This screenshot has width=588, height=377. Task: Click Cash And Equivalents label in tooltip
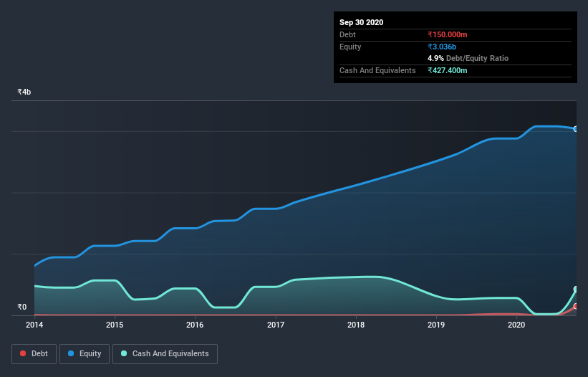click(x=377, y=70)
